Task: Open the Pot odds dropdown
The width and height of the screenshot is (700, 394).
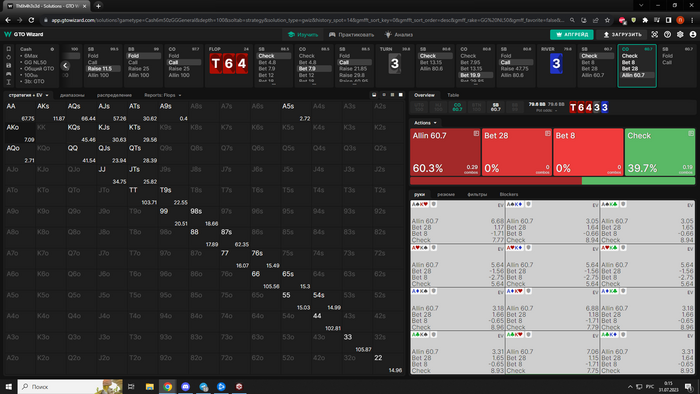Action: [546, 111]
